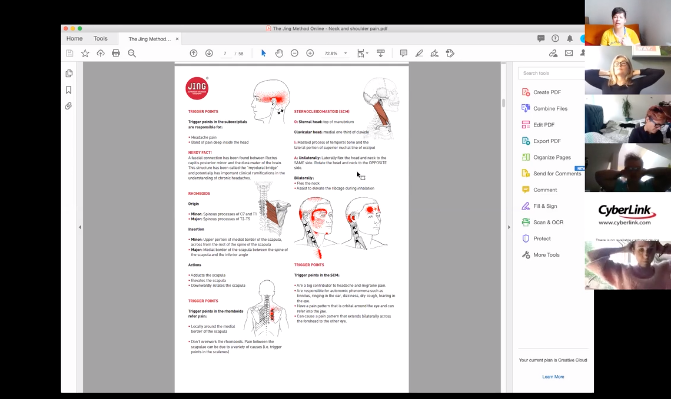Expand the left navigation pane arrow
Viewport: 679px width, 399px height.
click(80, 227)
